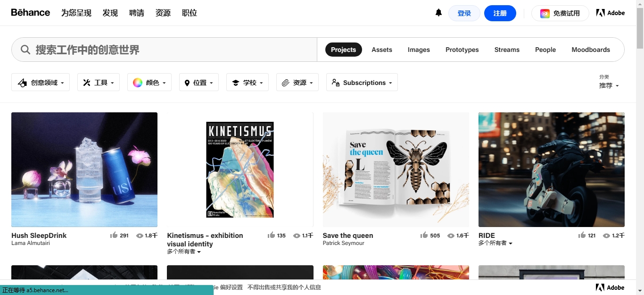The image size is (644, 295).
Task: Open the 位置 filter dropdown
Action: (199, 82)
